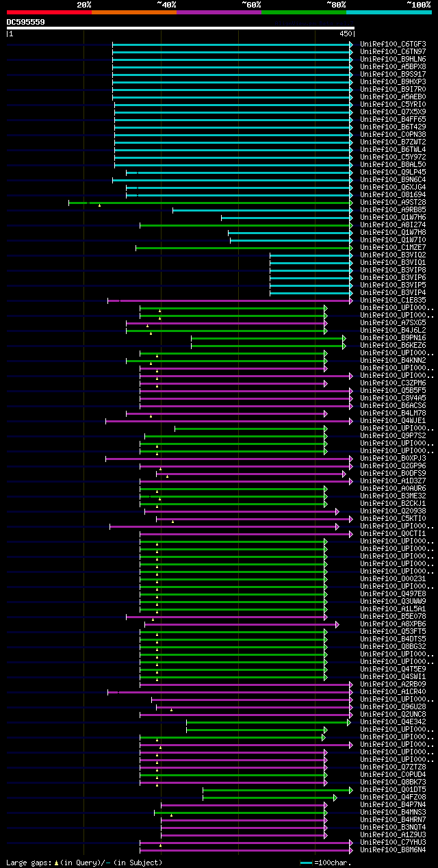Select hit label UniRef100_Q7ZTZ8
The height and width of the screenshot is (868, 438).
click(393, 767)
